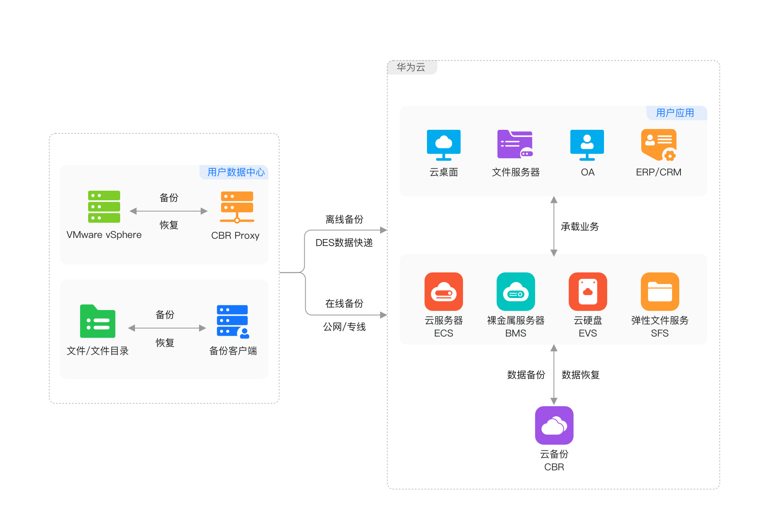Click the teal BMS bare metal icon
Image resolution: width=769 pixels, height=532 pixels.
tap(515, 292)
